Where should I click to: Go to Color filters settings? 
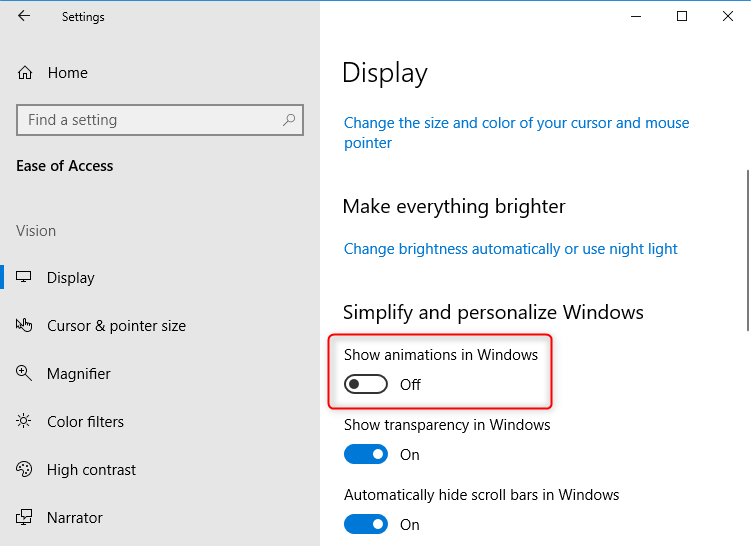click(86, 422)
